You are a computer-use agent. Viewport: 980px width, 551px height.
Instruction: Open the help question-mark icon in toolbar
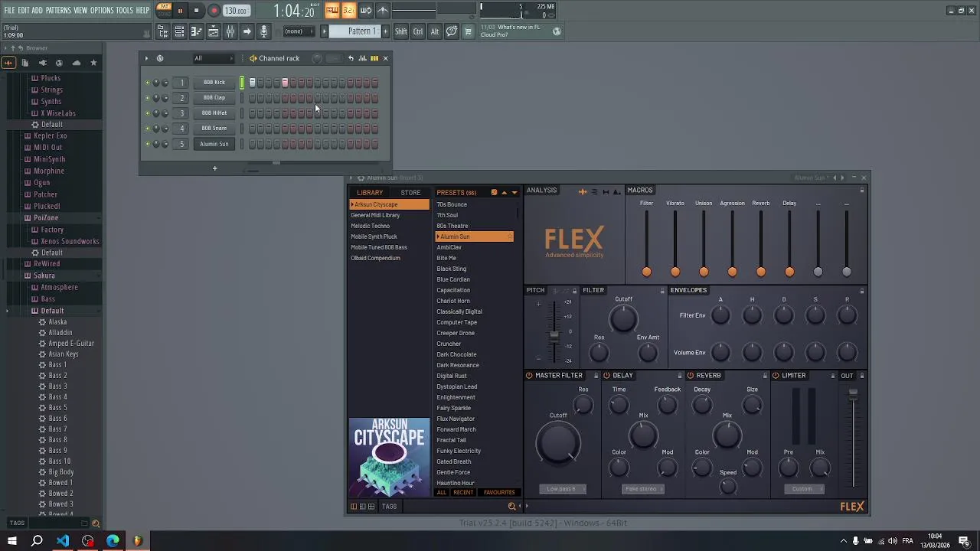(452, 31)
